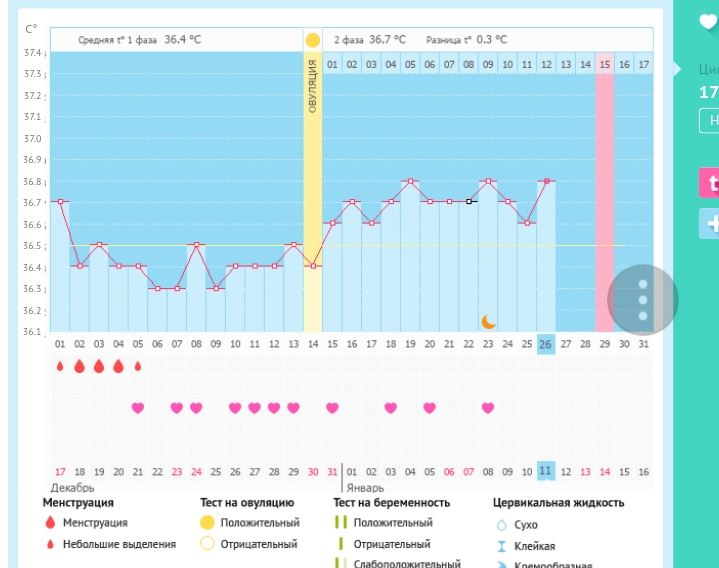Click the temperature point on cycle day 19
Image resolution: width=719 pixels, height=568 pixels.
coord(410,181)
